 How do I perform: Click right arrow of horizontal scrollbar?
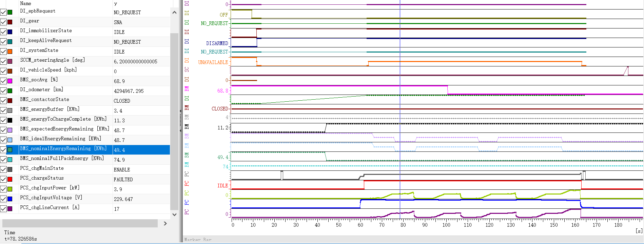click(x=165, y=224)
